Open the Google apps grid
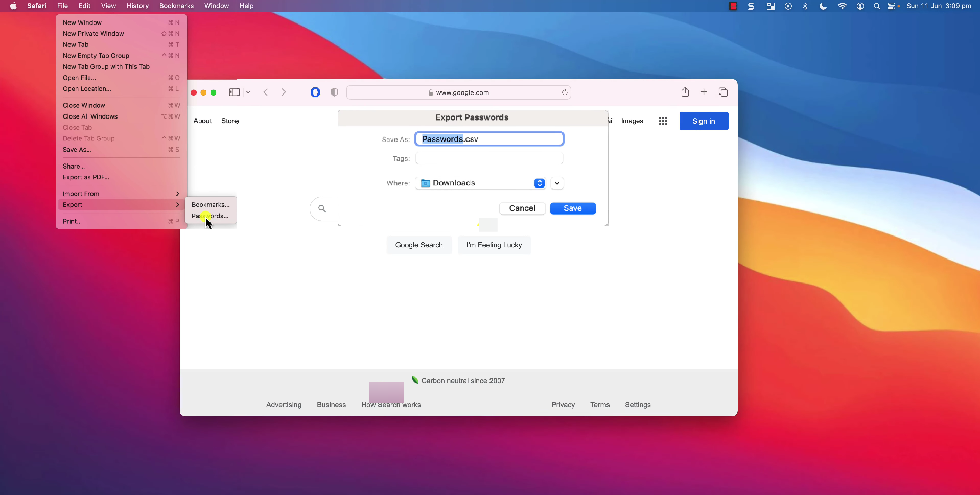 point(663,121)
